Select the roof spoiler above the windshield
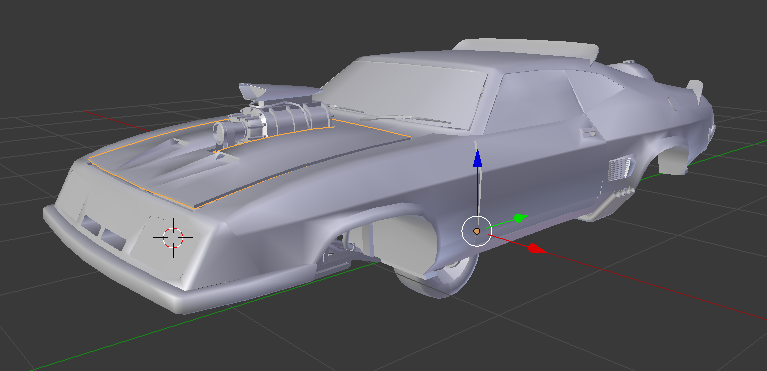The width and height of the screenshot is (767, 371). 526,49
